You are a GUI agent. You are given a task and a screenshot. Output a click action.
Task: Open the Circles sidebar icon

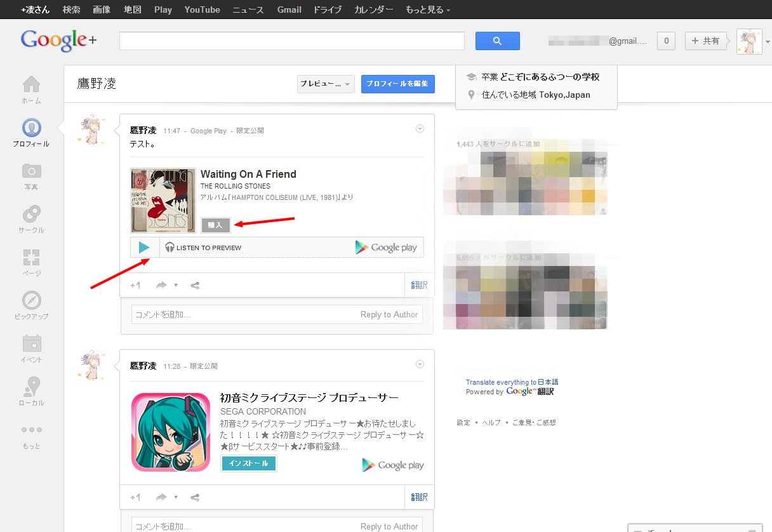tap(31, 215)
